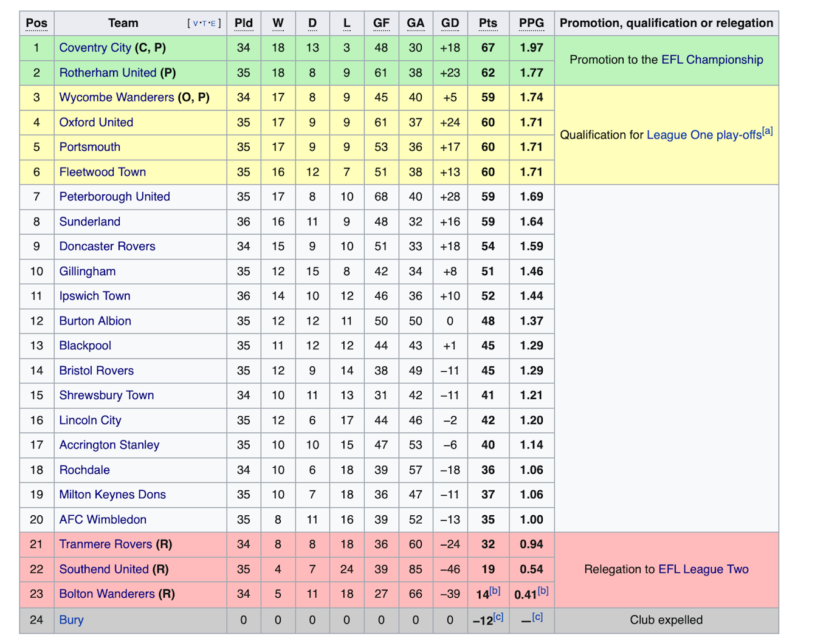
Task: Follow the EFL Championship link
Action: click(712, 60)
